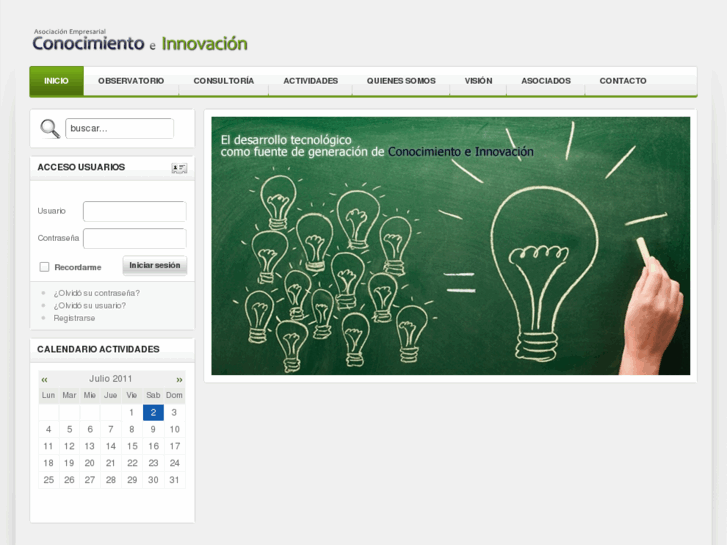The height and width of the screenshot is (545, 727).
Task: Focus the Contraseña input field
Action: 135,238
